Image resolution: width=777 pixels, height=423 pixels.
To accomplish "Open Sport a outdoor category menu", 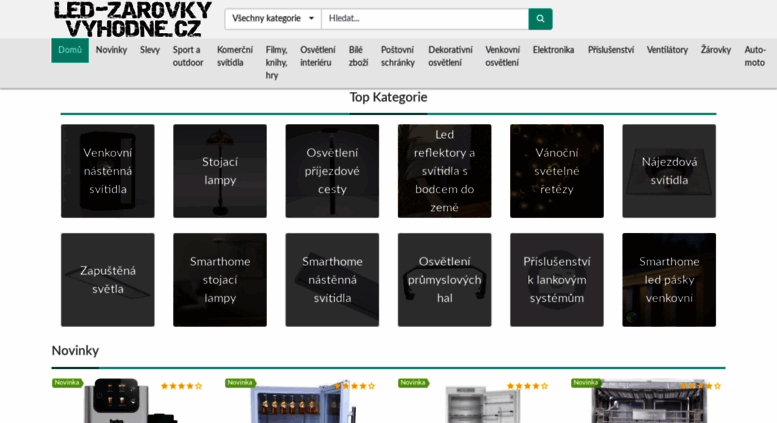I will pyautogui.click(x=188, y=56).
